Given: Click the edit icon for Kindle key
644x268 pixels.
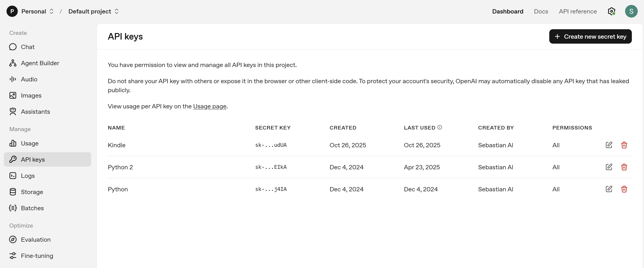Looking at the screenshot, I should (x=609, y=145).
